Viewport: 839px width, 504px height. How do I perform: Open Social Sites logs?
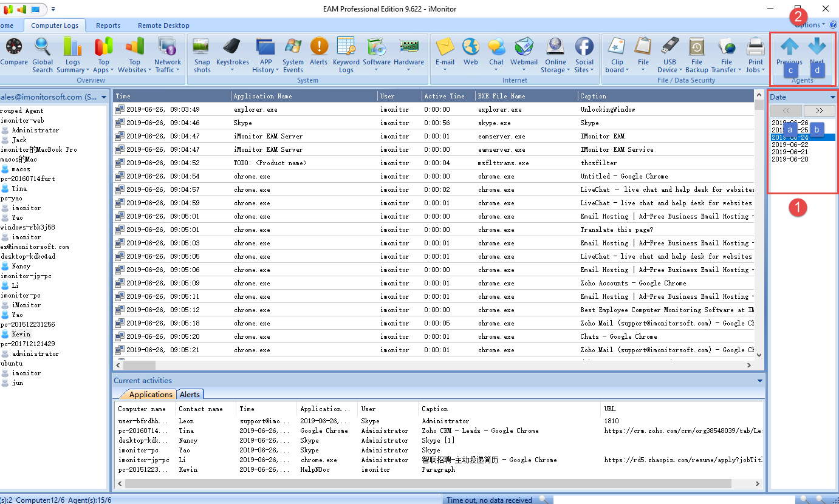[584, 55]
